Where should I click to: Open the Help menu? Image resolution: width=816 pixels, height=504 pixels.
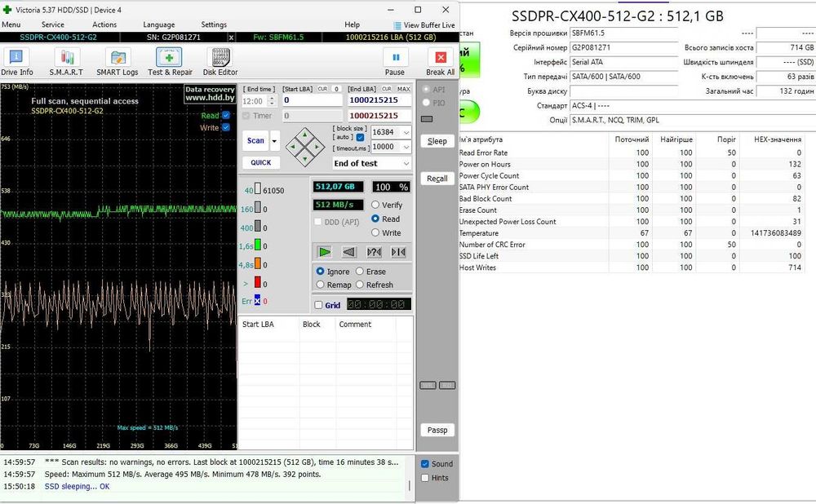pos(352,24)
